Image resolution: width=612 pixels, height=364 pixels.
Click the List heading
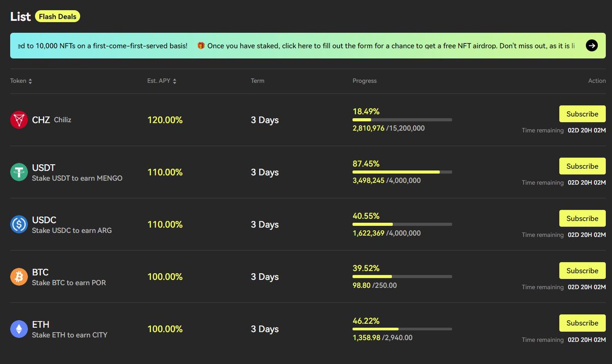[x=20, y=16]
